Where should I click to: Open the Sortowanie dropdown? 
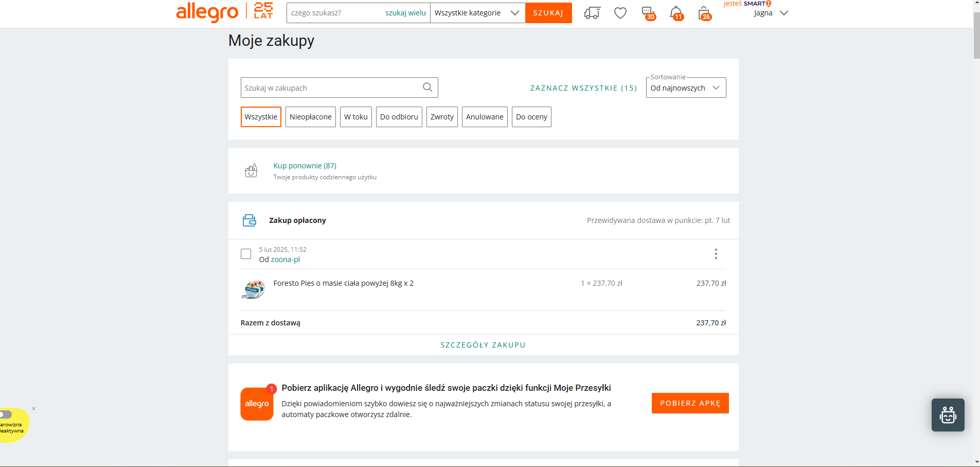pos(686,88)
